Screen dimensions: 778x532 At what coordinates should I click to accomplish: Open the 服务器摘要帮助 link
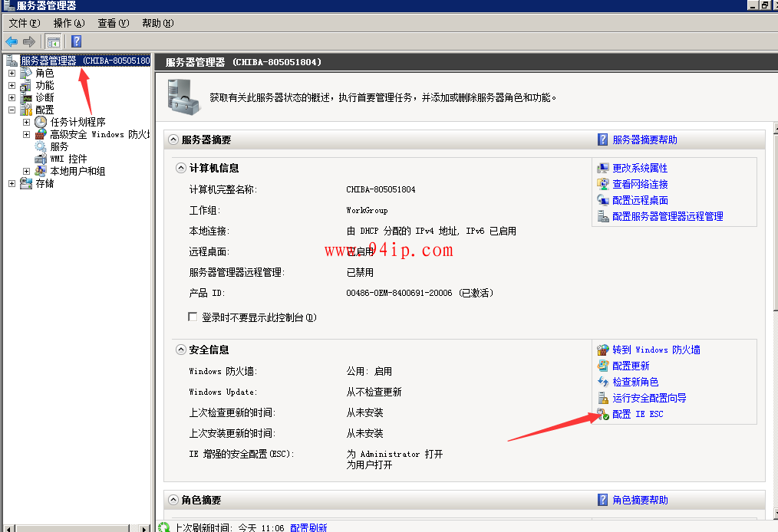644,140
